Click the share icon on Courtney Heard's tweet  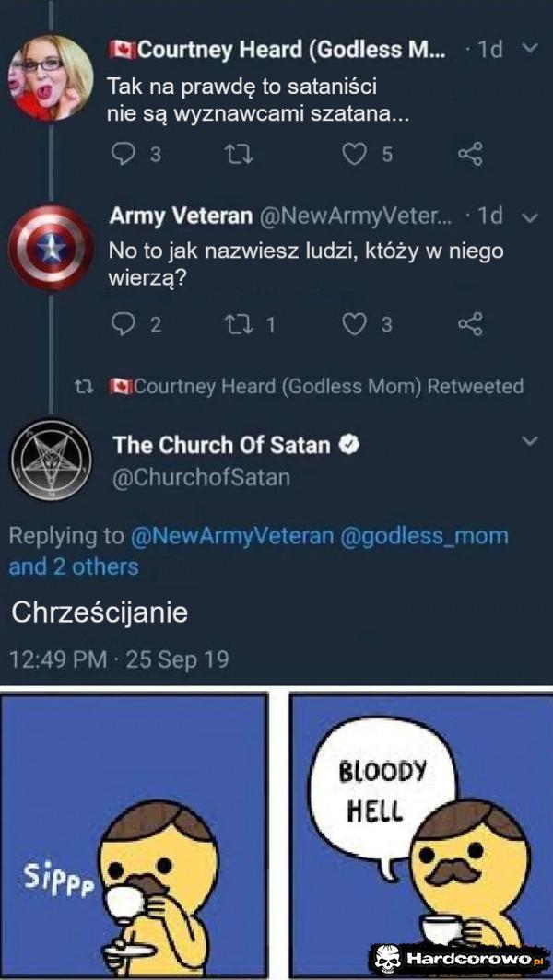tap(471, 155)
